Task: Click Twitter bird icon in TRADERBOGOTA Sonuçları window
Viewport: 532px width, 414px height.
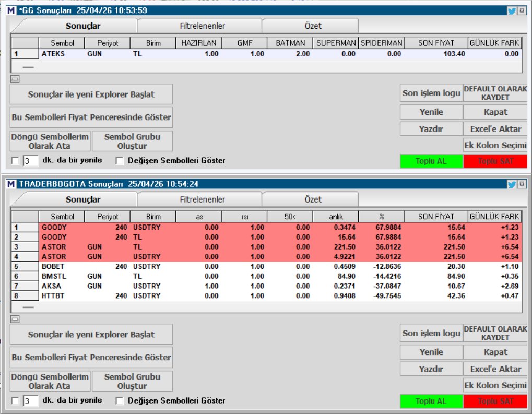Action: coord(512,184)
